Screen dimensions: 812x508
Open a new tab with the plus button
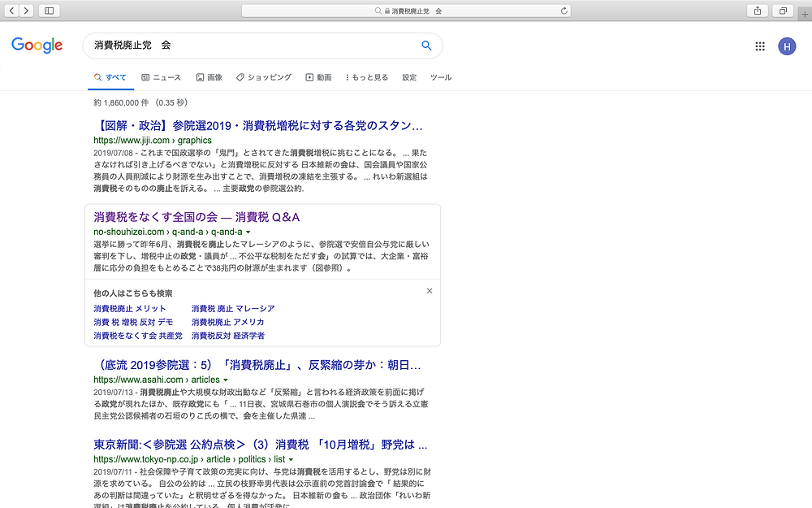click(804, 14)
